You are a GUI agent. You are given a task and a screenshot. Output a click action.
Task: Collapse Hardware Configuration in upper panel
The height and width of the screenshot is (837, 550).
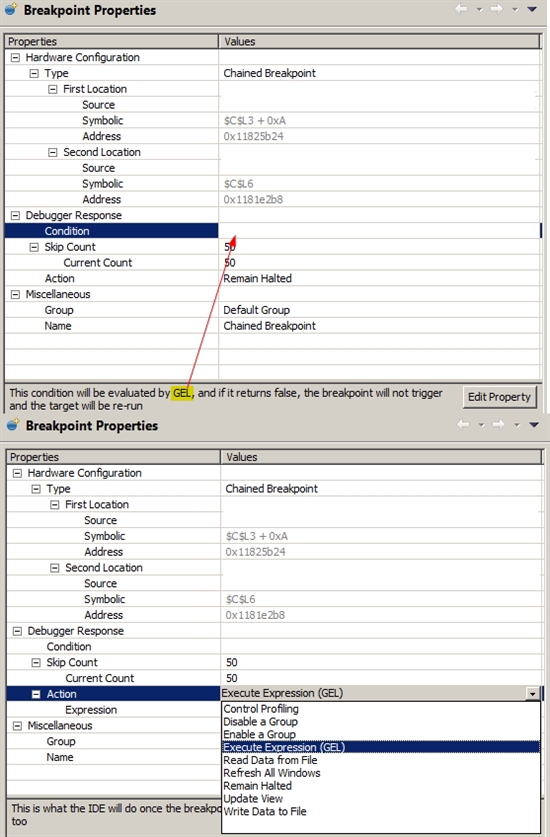pyautogui.click(x=15, y=58)
